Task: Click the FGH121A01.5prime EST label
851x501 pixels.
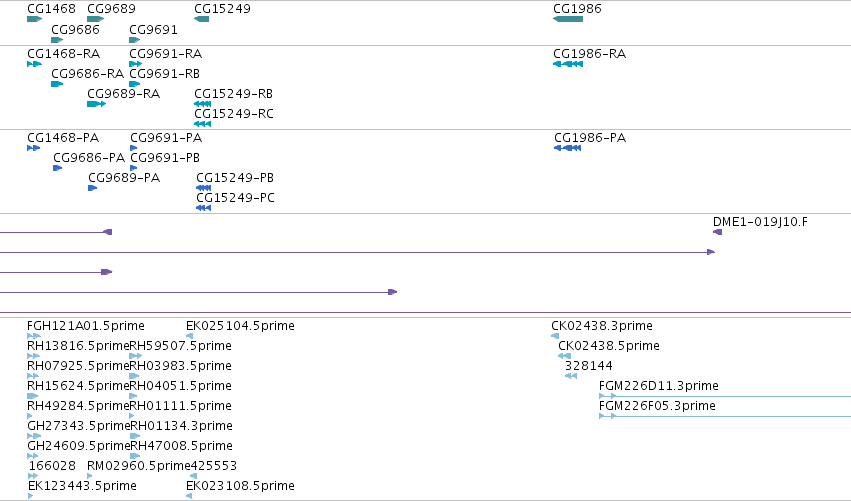Action: coord(86,326)
